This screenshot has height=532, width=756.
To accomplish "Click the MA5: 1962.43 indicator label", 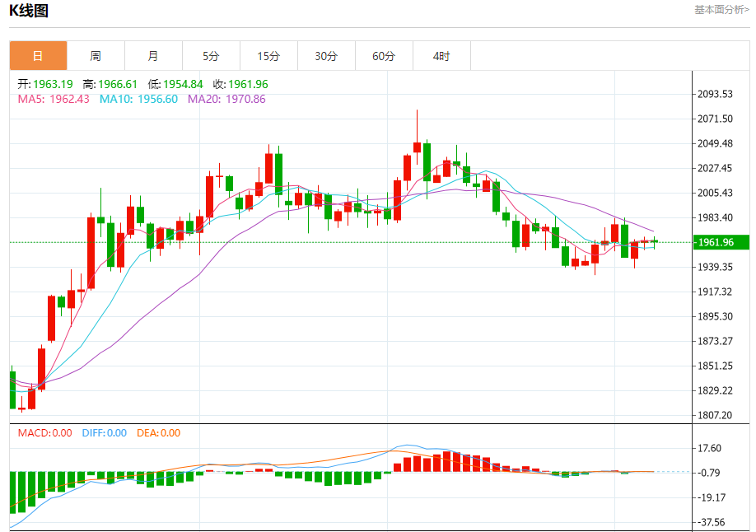I will 54,99.
